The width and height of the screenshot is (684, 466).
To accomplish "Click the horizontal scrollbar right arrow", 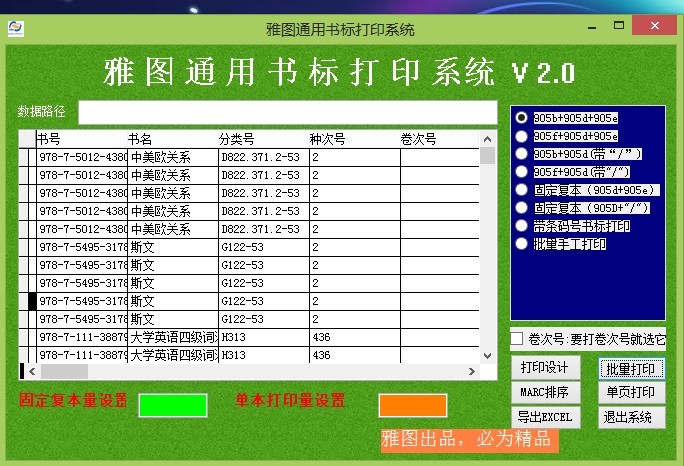I will pos(472,371).
